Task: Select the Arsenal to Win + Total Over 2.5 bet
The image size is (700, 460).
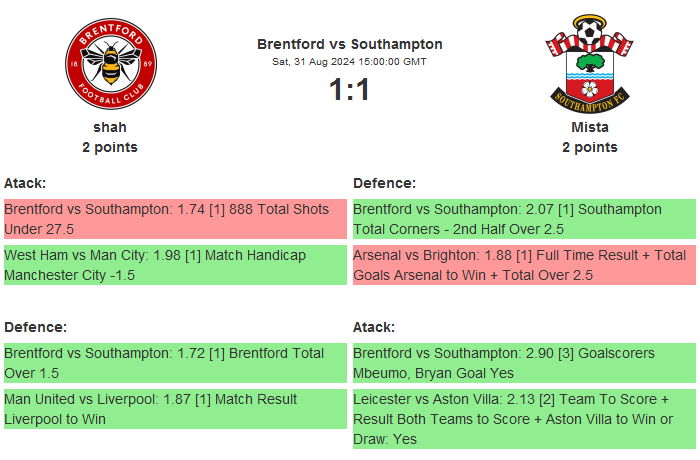Action: pos(524,265)
